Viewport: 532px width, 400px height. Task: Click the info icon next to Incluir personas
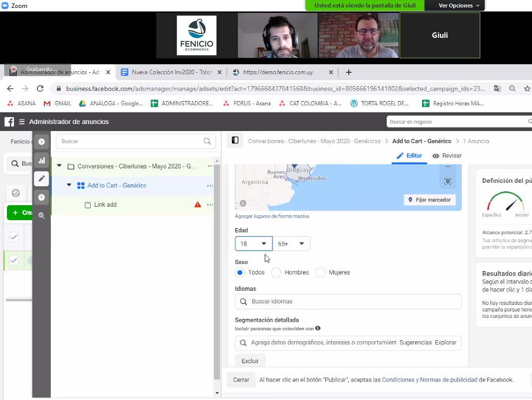pos(318,328)
